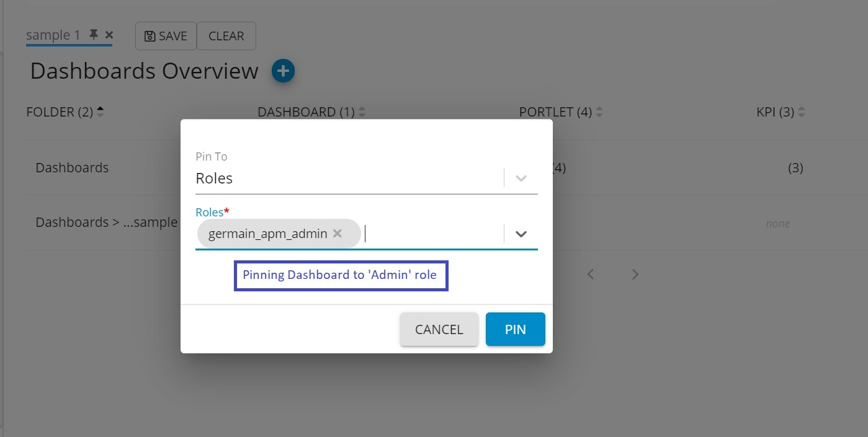
Task: Expand the Pin To dropdown chevron
Action: coord(521,179)
